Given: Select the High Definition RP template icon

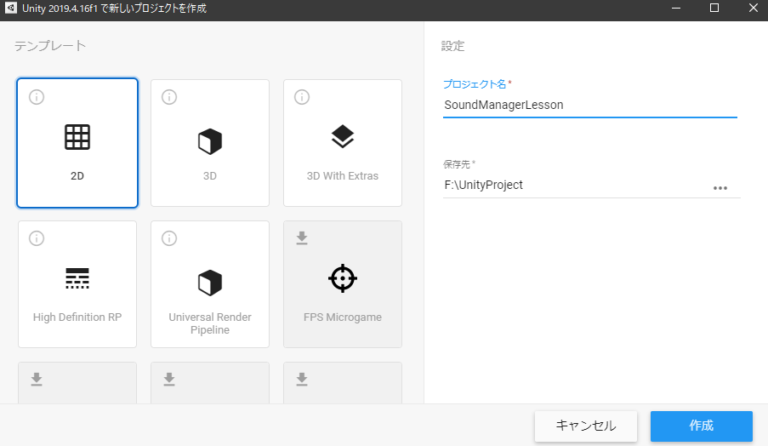Looking at the screenshot, I should [77, 279].
